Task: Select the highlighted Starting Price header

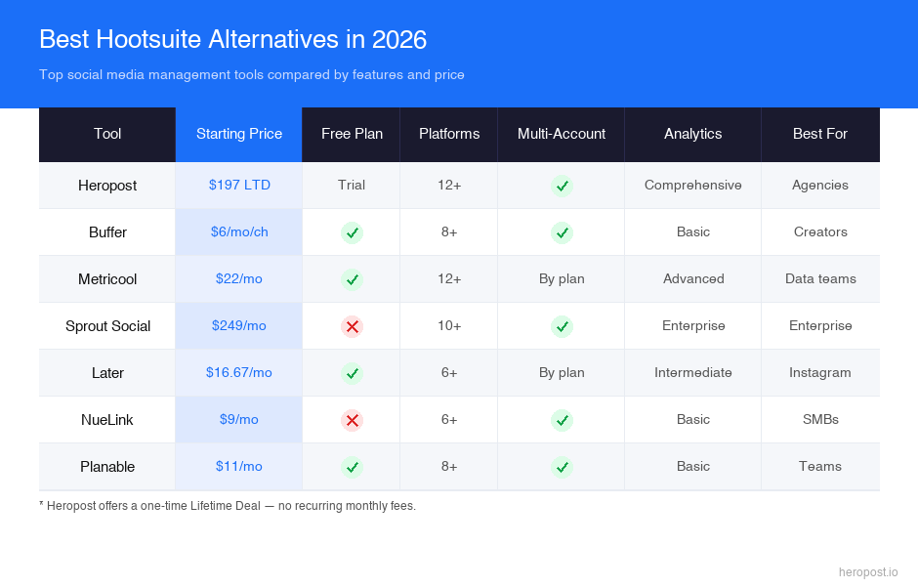Action: [239, 134]
